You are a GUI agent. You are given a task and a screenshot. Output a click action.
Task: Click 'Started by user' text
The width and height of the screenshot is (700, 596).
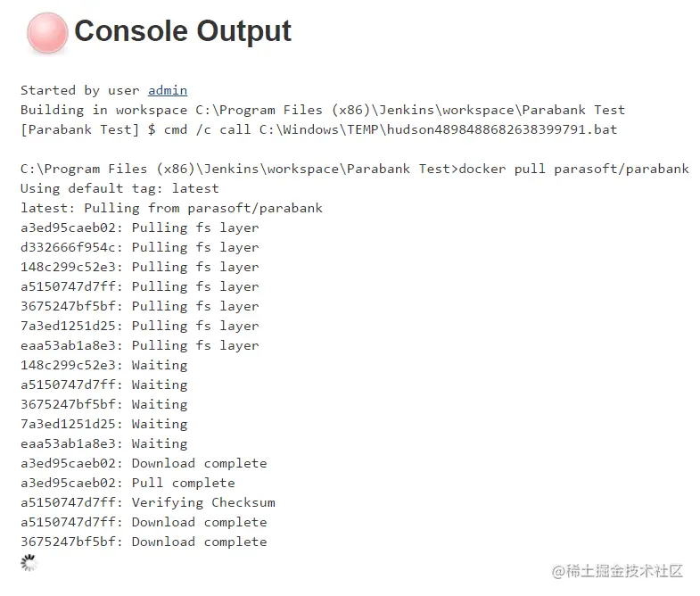pos(80,90)
